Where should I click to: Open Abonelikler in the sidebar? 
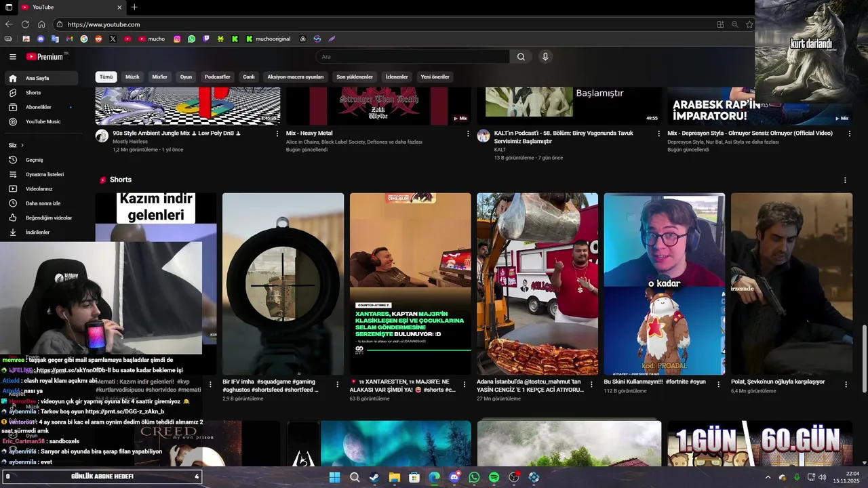(41, 107)
